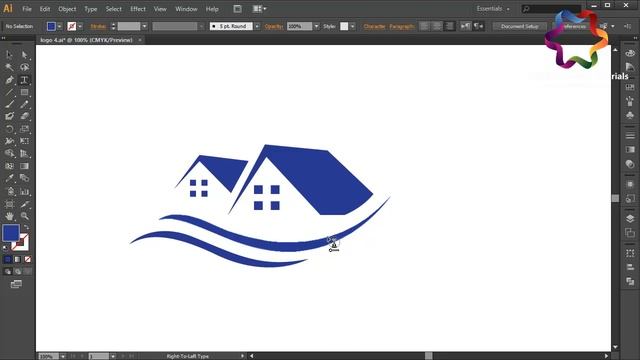Open the graphic Style dropdown
640x360 pixels.
click(353, 26)
